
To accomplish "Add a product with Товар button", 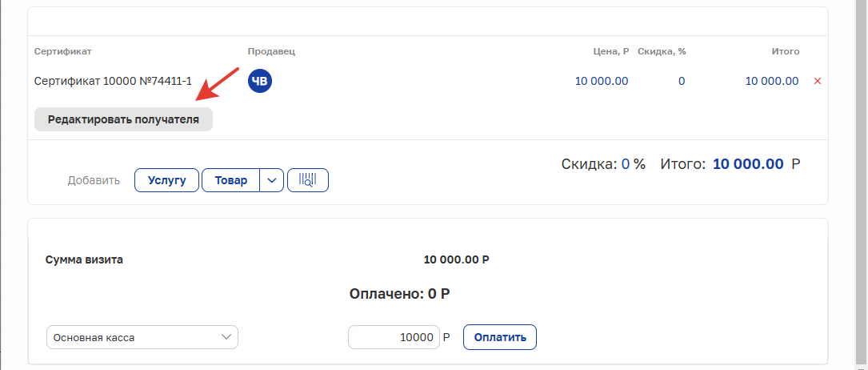I will [x=231, y=180].
